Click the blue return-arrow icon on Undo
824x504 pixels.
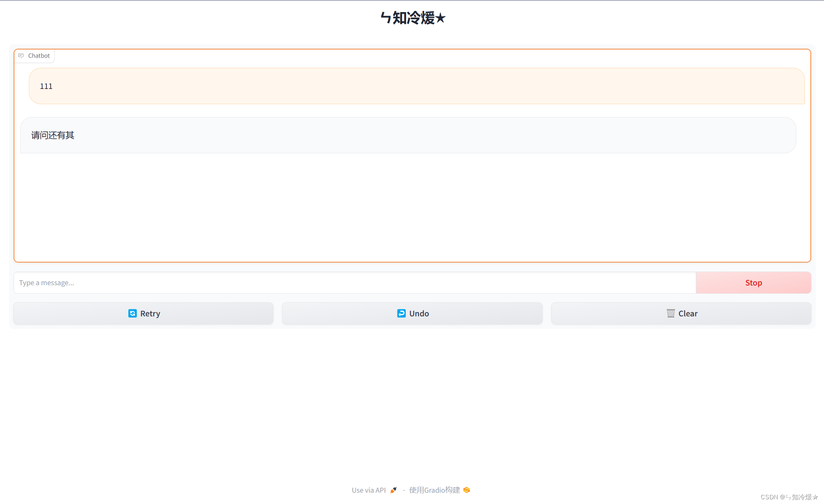(401, 314)
